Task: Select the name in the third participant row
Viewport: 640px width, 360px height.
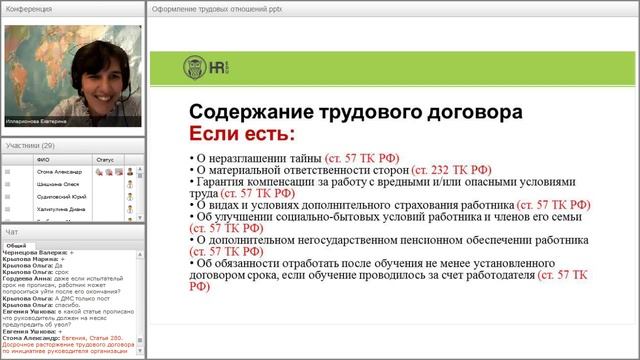Action: point(62,197)
